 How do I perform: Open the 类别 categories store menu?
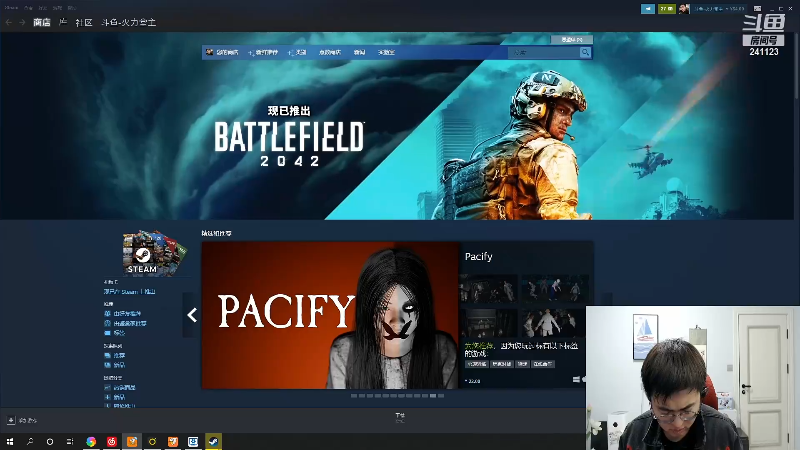[x=297, y=52]
